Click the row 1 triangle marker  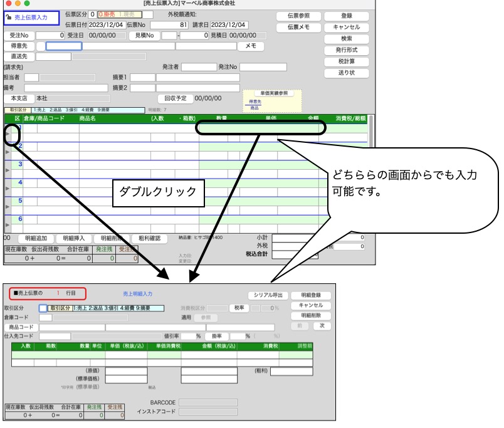(8, 133)
